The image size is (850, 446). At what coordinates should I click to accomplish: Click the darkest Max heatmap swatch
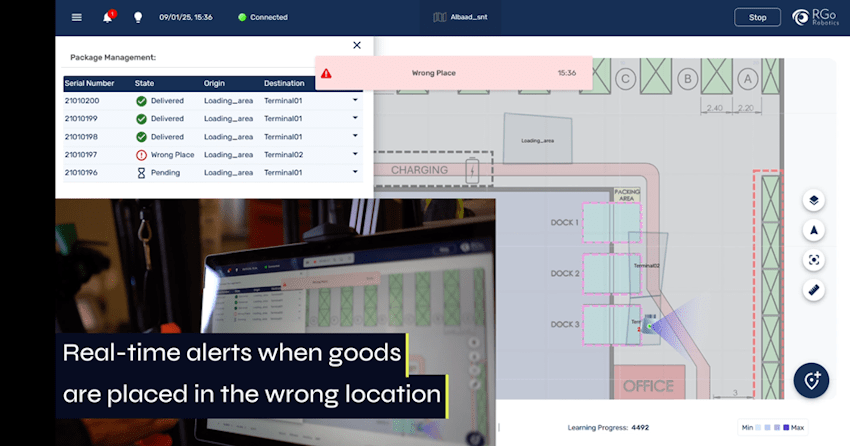tap(786, 427)
